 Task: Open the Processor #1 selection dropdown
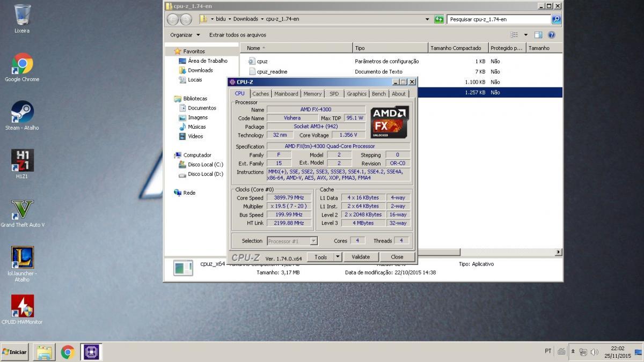[x=292, y=241]
